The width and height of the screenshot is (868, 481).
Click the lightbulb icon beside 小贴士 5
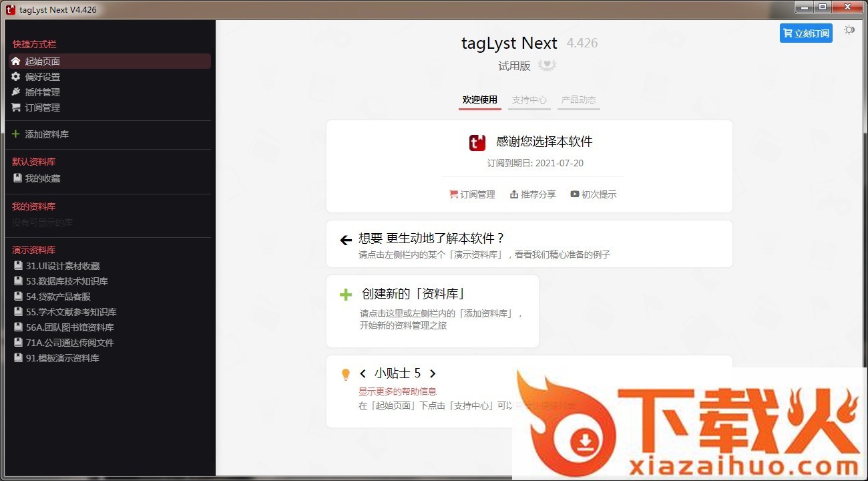click(346, 375)
